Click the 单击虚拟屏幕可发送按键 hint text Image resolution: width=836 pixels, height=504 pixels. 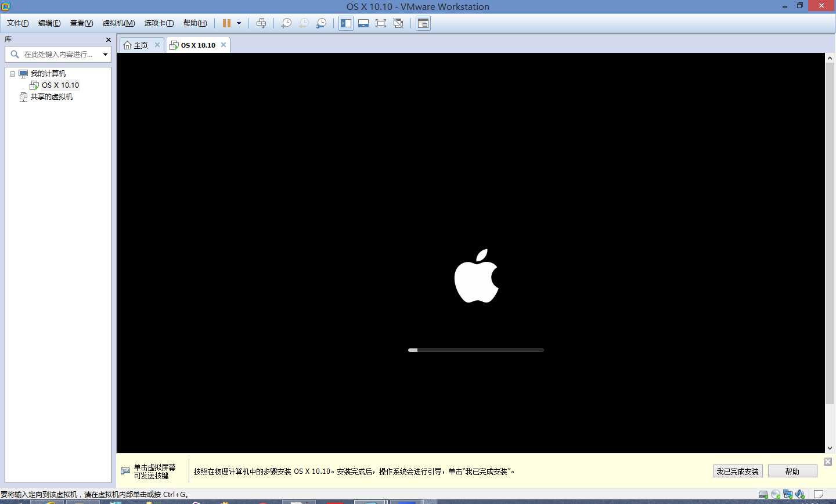(154, 471)
